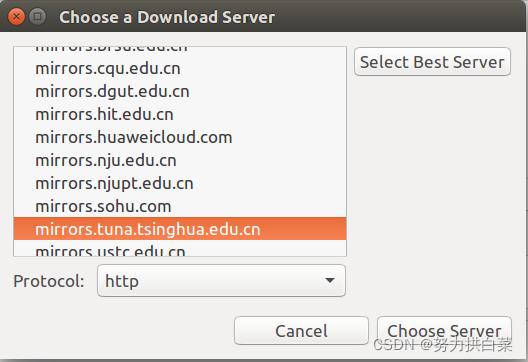This screenshot has height=362, width=528.
Task: Select mirrors.njupt.edu.cn server entry
Action: [180, 183]
